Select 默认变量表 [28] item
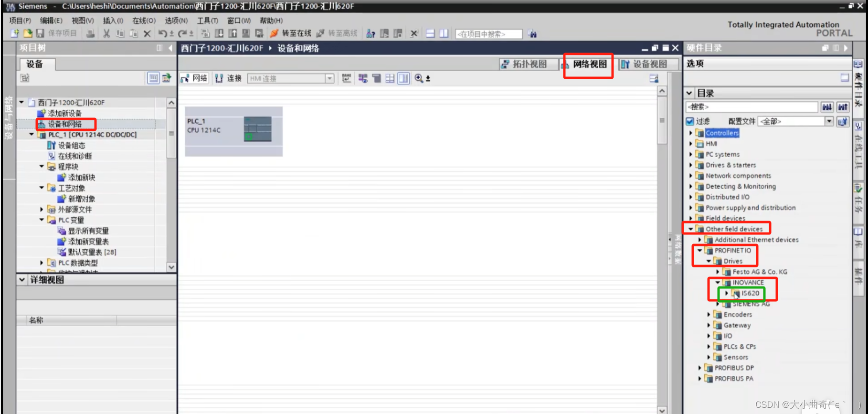Image resolution: width=868 pixels, height=414 pixels. coord(92,252)
